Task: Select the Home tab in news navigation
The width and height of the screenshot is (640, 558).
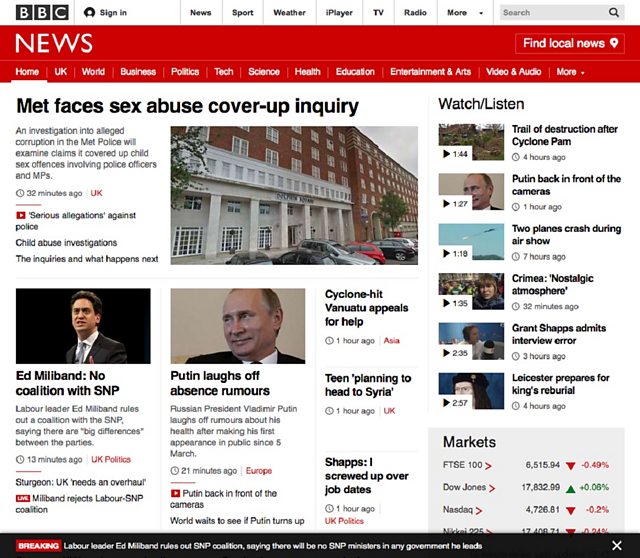Action: tap(27, 72)
